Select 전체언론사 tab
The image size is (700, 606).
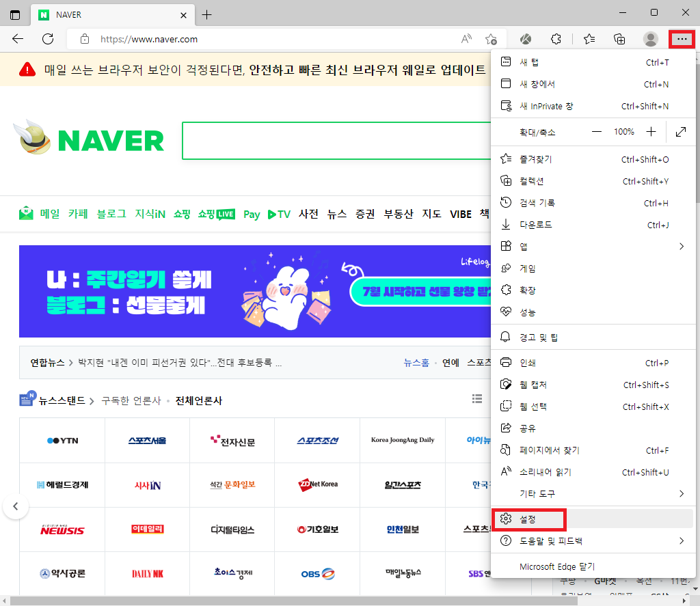(199, 400)
